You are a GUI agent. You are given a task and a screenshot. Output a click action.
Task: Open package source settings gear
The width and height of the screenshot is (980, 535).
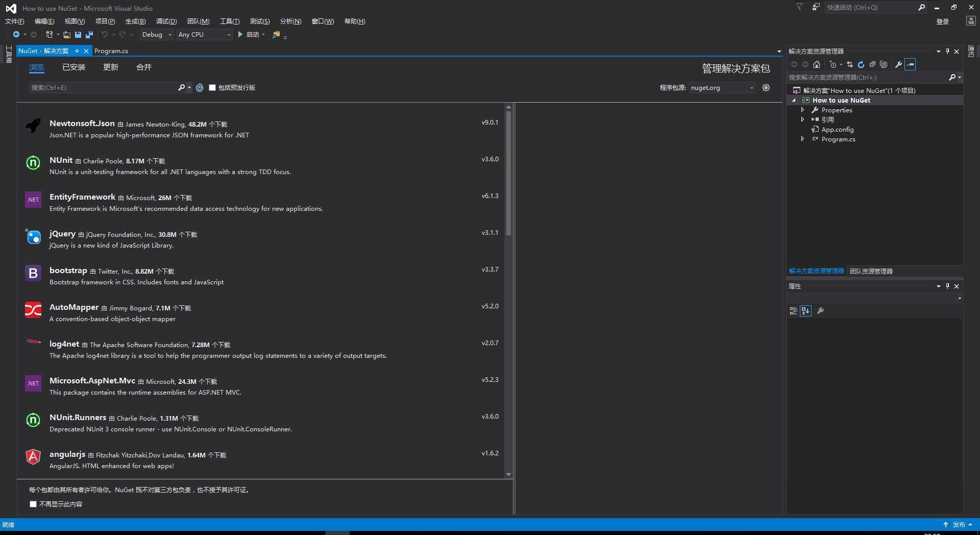(x=766, y=87)
